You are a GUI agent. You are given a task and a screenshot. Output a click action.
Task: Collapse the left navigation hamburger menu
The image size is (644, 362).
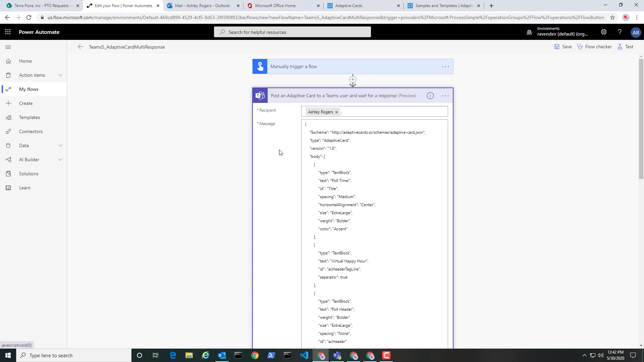click(8, 47)
